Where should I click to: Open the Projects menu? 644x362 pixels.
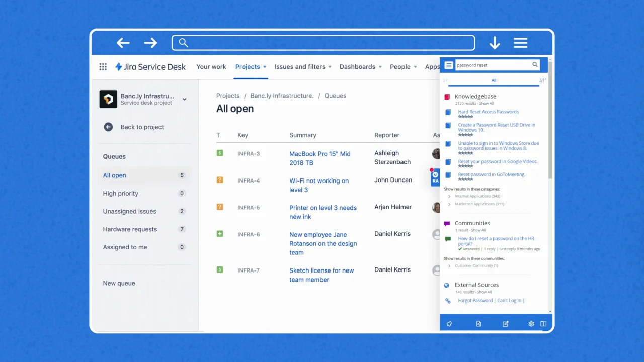[x=251, y=67]
